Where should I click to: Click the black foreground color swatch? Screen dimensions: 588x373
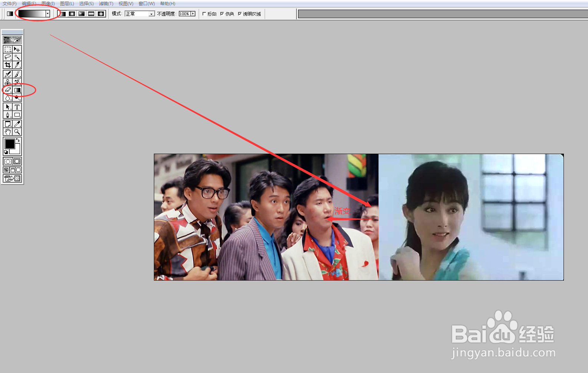10,144
